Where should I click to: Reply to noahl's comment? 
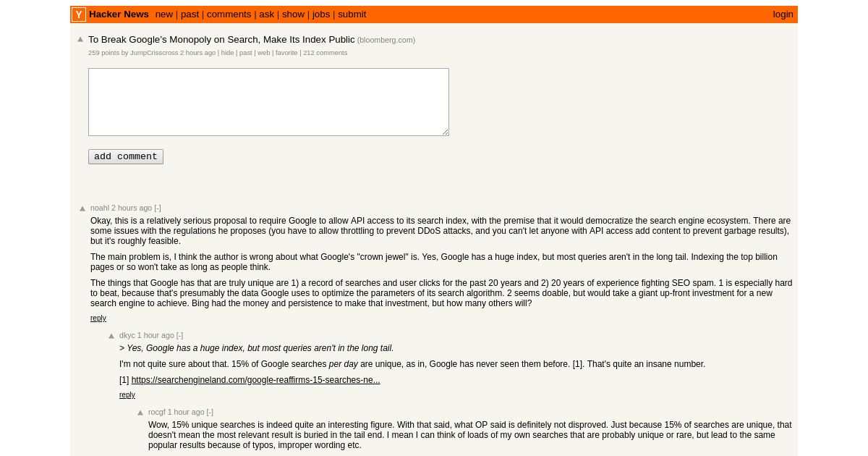98,318
